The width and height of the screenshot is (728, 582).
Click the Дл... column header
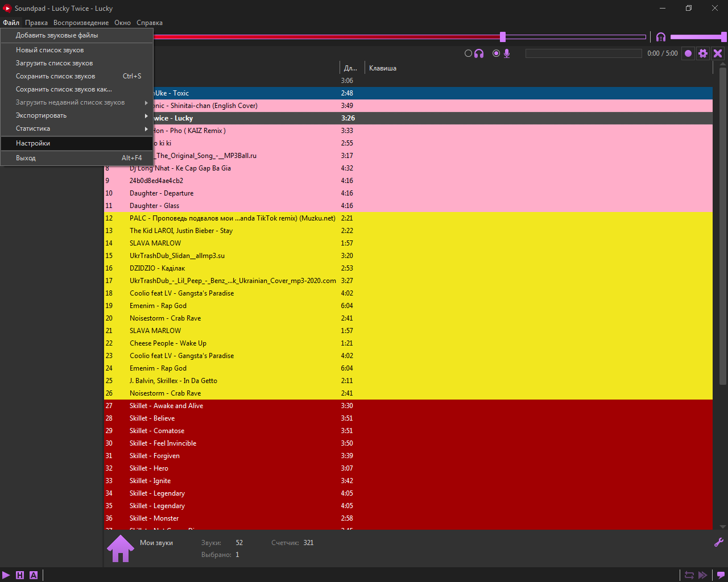(x=351, y=68)
